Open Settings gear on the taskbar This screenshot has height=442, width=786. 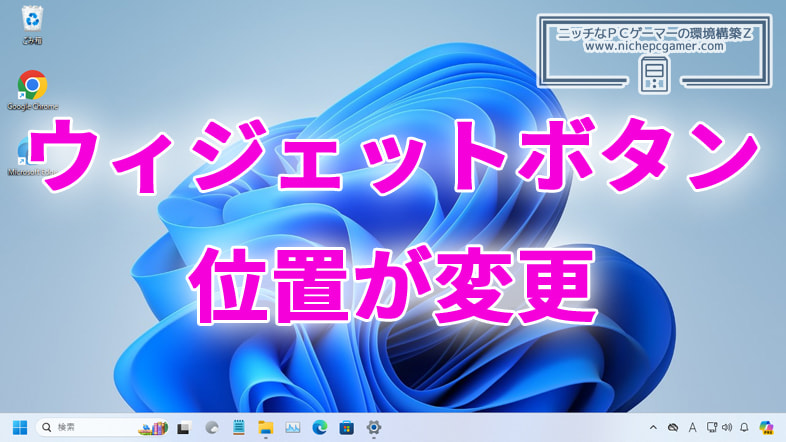[373, 427]
